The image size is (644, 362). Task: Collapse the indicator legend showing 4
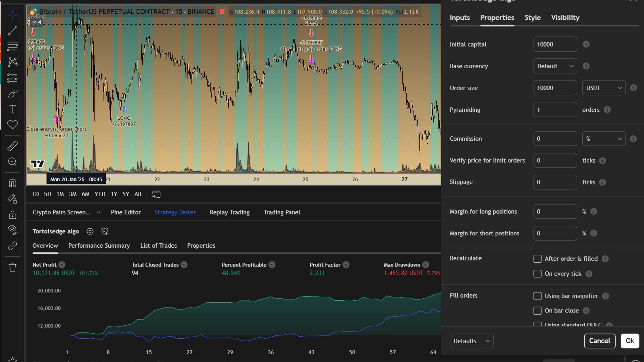pyautogui.click(x=36, y=22)
